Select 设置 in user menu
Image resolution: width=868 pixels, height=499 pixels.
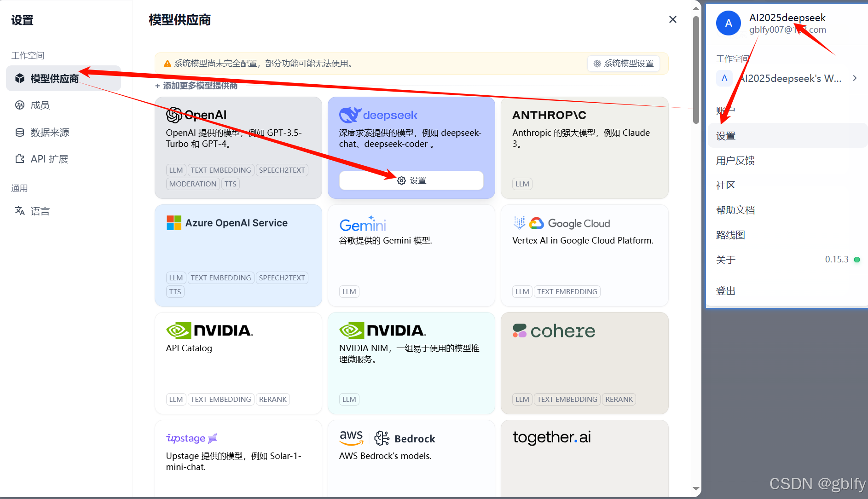coord(787,136)
